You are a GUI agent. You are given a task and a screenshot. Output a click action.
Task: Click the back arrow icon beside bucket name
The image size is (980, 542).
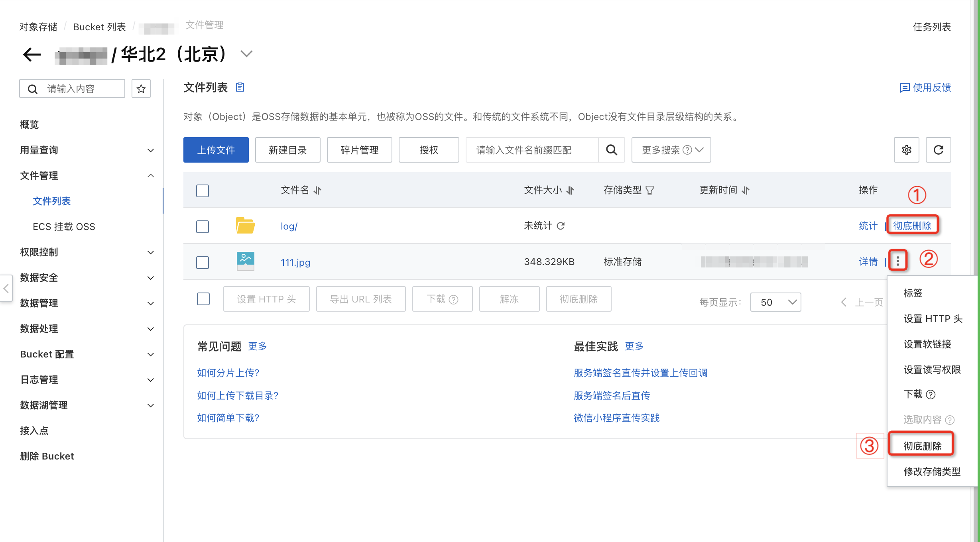point(32,55)
